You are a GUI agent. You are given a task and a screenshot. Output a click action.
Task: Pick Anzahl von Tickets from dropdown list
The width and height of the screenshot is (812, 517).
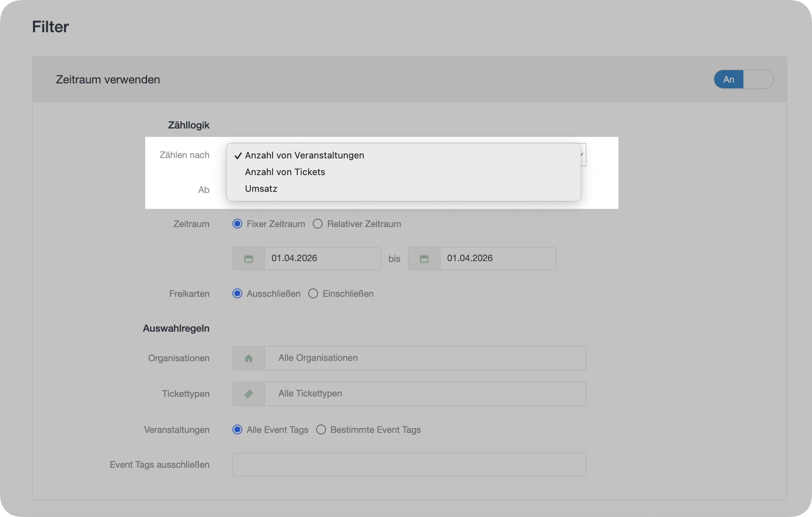pos(285,172)
